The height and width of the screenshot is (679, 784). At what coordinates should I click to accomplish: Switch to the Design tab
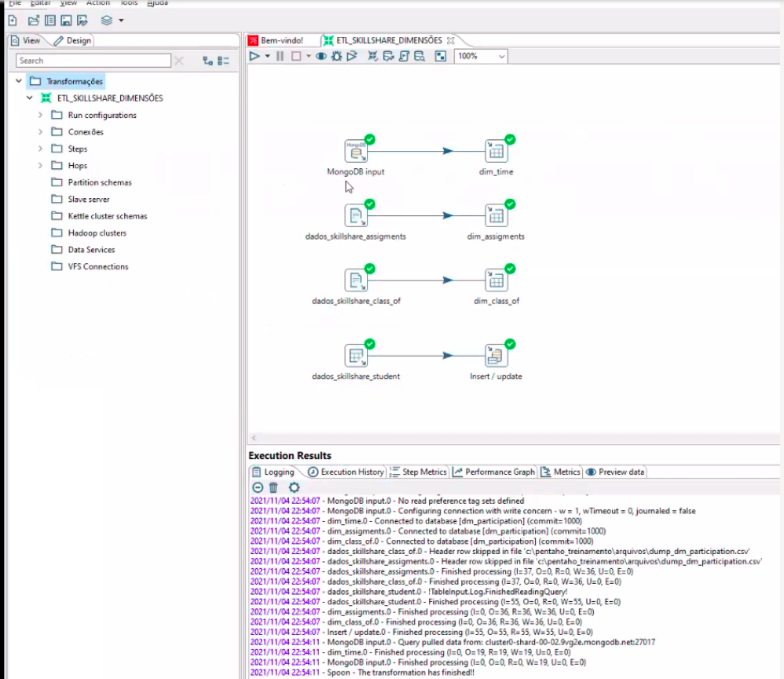pyautogui.click(x=73, y=41)
